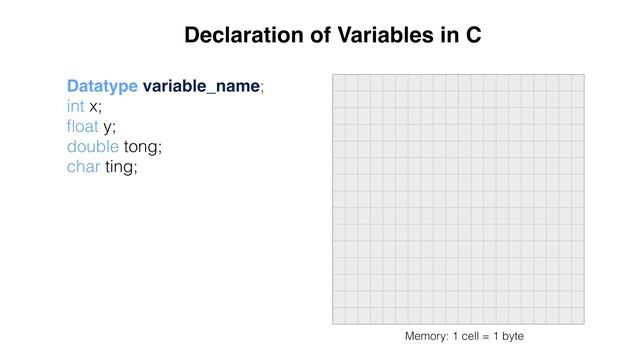Select the blue 'Datatype' keyword
Viewport: 640px width, 360px height.
[102, 86]
